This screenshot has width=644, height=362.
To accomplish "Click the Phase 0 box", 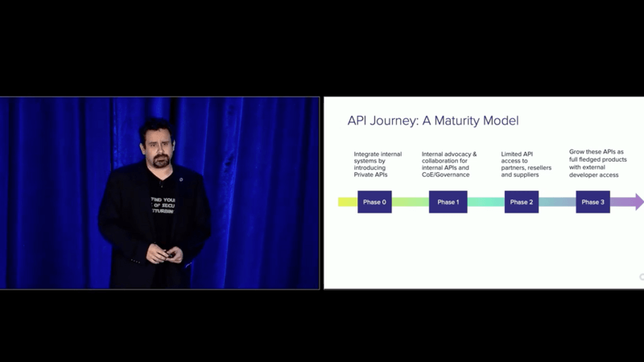I will [374, 202].
